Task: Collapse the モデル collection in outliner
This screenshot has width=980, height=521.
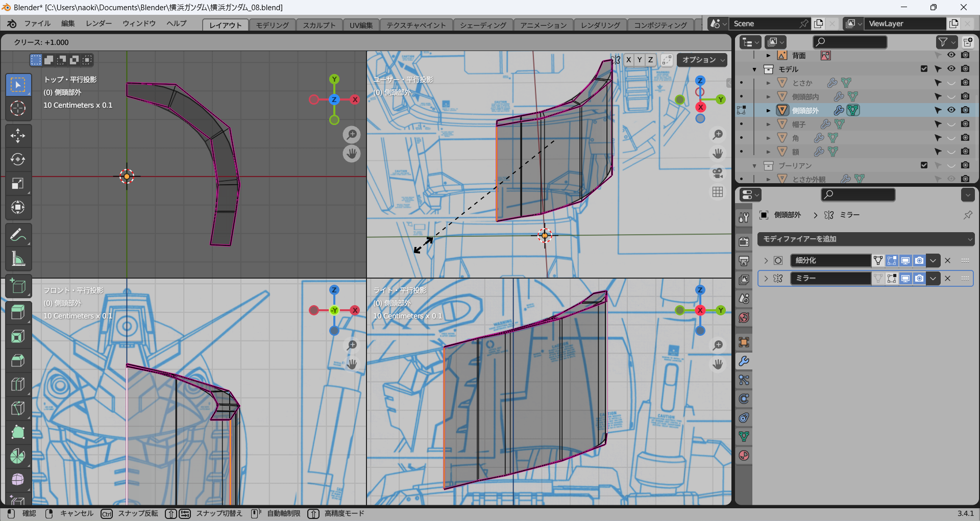Action: click(754, 69)
